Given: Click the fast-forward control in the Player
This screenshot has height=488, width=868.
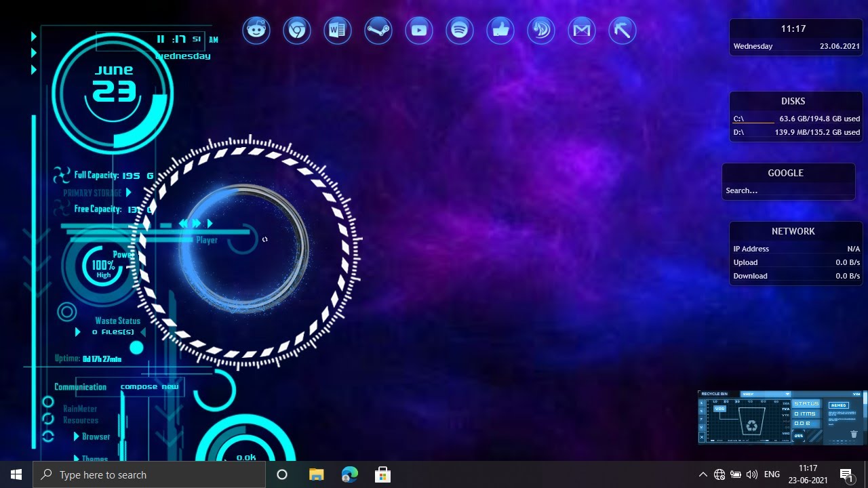Looking at the screenshot, I should 197,223.
